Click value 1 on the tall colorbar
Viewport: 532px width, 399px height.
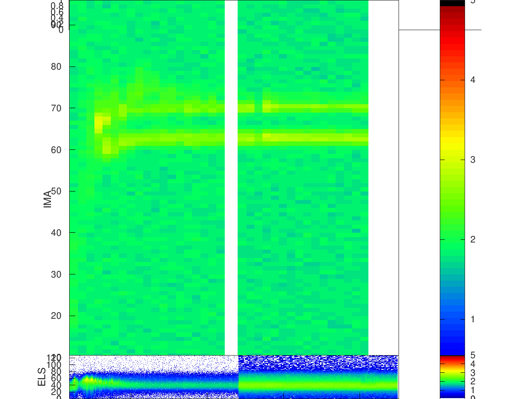[473, 319]
